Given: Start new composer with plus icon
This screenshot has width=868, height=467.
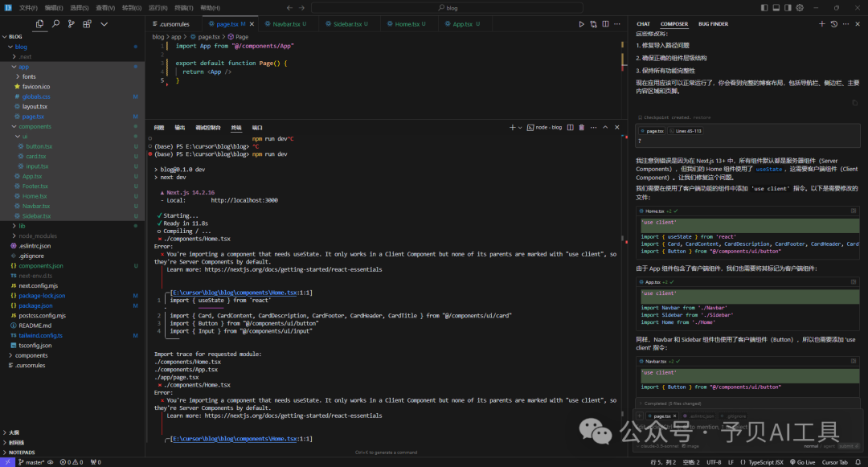Looking at the screenshot, I should pos(822,24).
